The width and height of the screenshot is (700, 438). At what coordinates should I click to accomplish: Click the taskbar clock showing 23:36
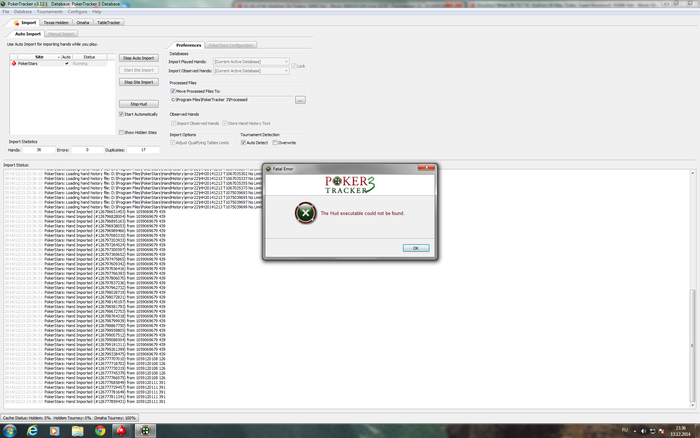click(680, 431)
